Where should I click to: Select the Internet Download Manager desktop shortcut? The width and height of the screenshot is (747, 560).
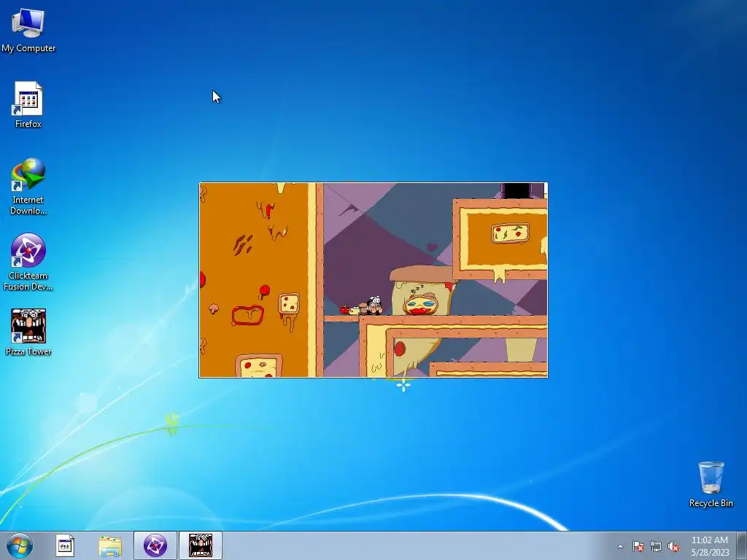[28, 186]
